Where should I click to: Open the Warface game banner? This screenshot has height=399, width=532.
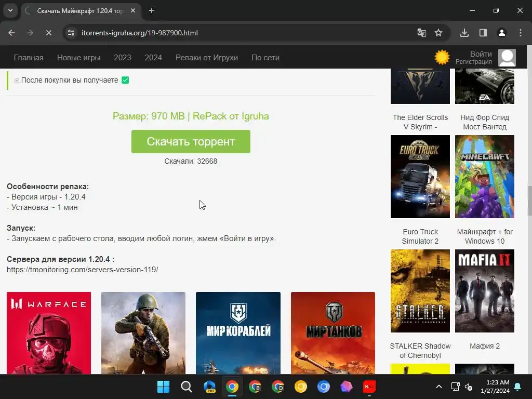(49, 333)
